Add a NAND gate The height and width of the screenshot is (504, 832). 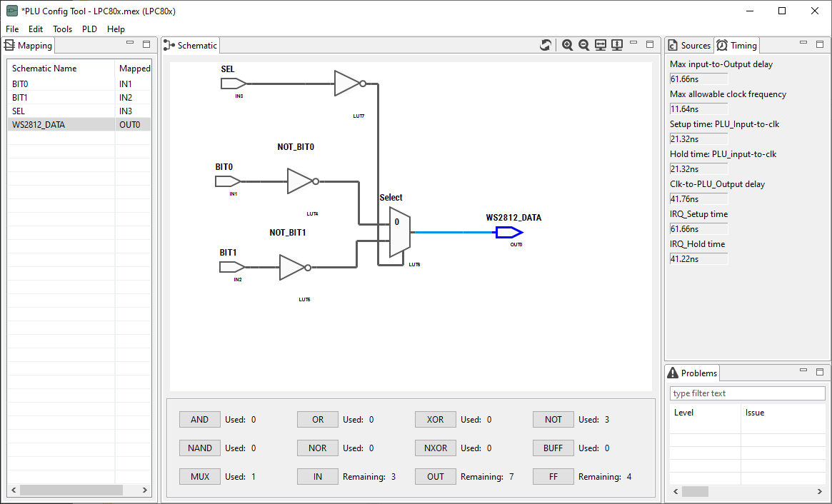pyautogui.click(x=200, y=448)
